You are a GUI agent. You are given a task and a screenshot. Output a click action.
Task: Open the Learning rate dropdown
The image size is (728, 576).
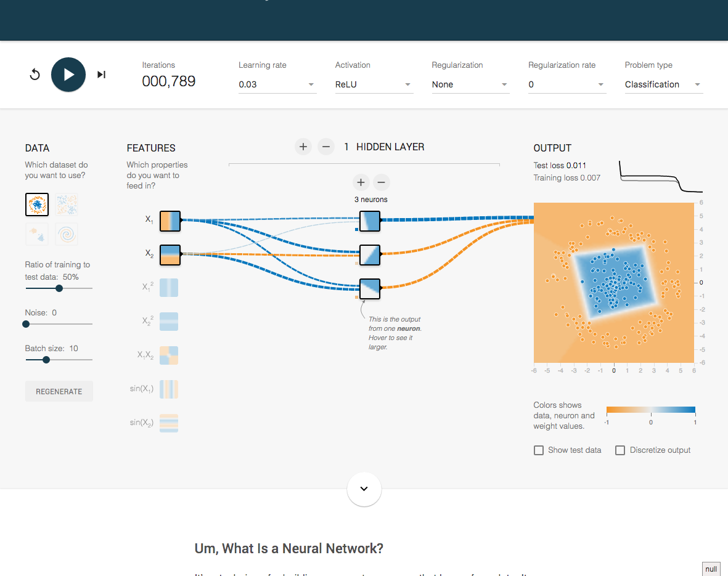[x=277, y=84]
